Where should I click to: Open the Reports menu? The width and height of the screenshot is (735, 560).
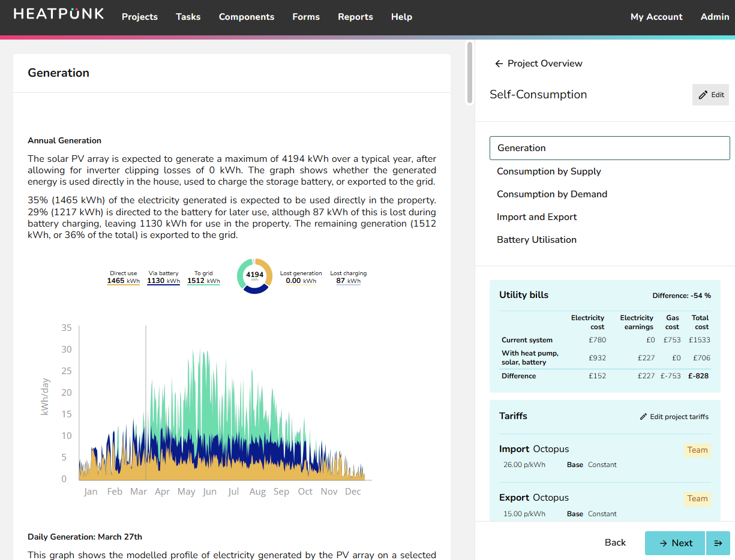355,17
